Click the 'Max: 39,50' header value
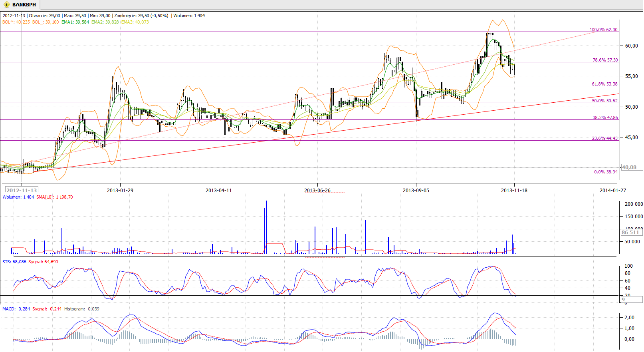Viewport: 644px width, 352px height. (x=75, y=16)
